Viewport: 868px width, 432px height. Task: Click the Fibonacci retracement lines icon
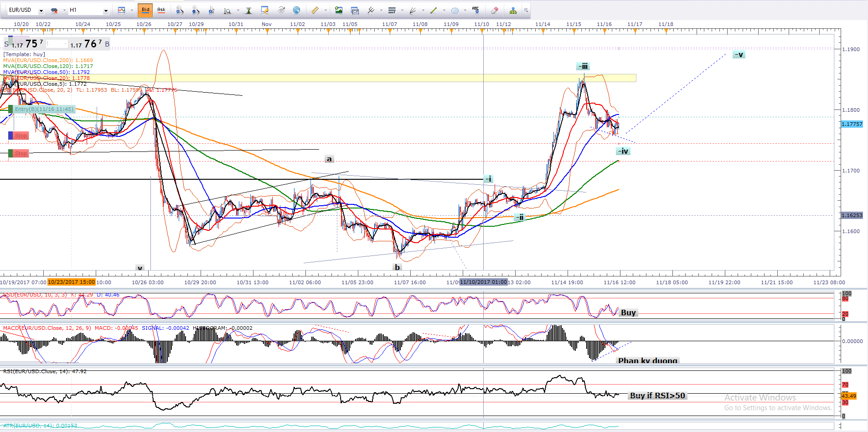(392, 10)
